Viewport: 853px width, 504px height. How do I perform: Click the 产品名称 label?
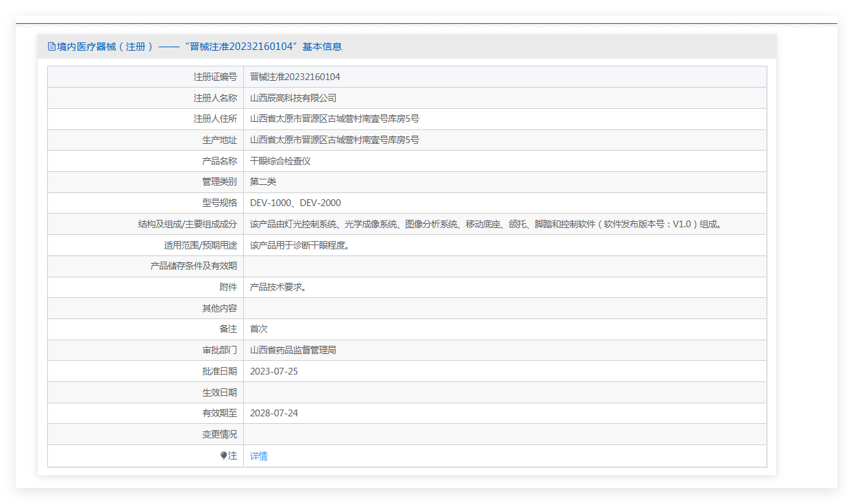219,161
